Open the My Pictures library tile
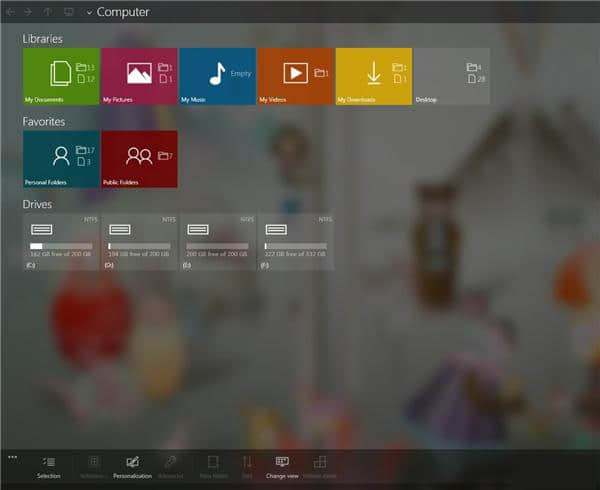Screen dimensions: 600x490 pyautogui.click(x=139, y=76)
